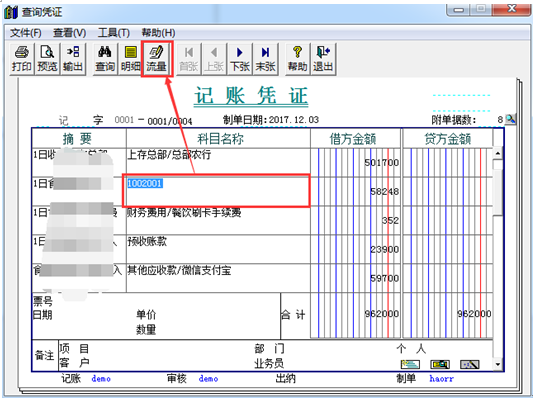533x400 pixels.
Task: Open the 预览 preview tool
Action: 47,58
